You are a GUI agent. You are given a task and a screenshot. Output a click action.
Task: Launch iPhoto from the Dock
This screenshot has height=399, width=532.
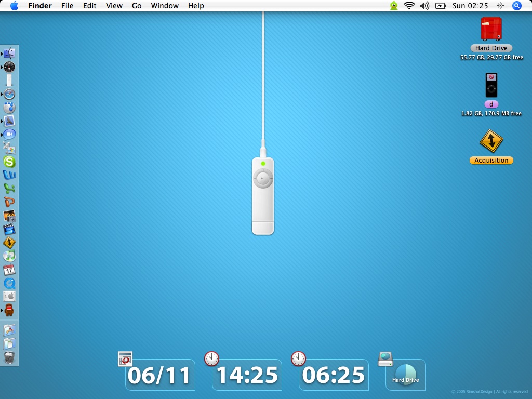click(x=9, y=216)
